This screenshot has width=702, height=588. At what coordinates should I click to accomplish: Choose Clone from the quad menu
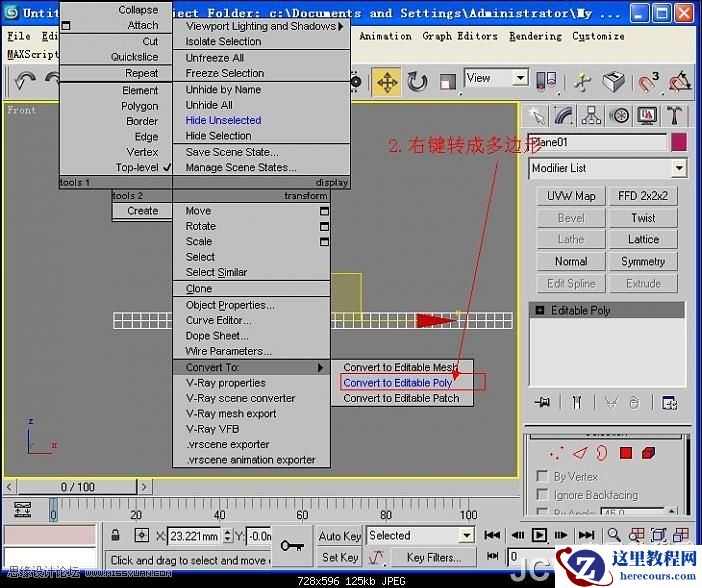tap(199, 289)
